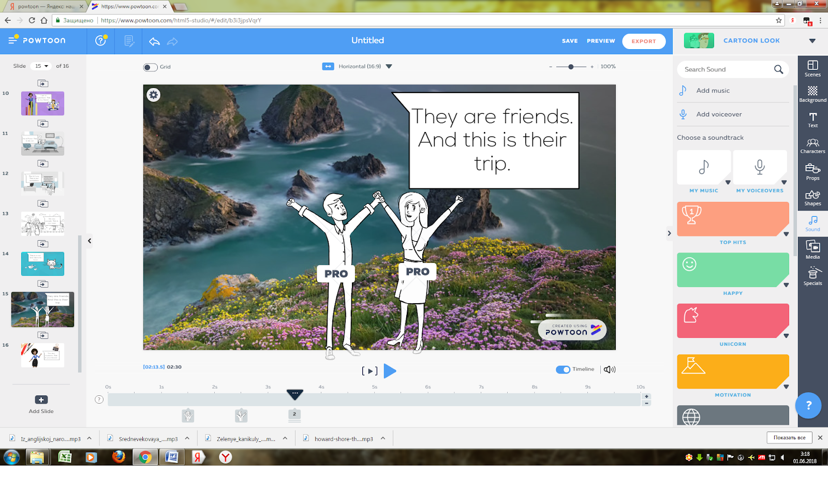Screen dimensions: 828x504
Task: Select slide 14 thumbnail
Action: (x=42, y=264)
